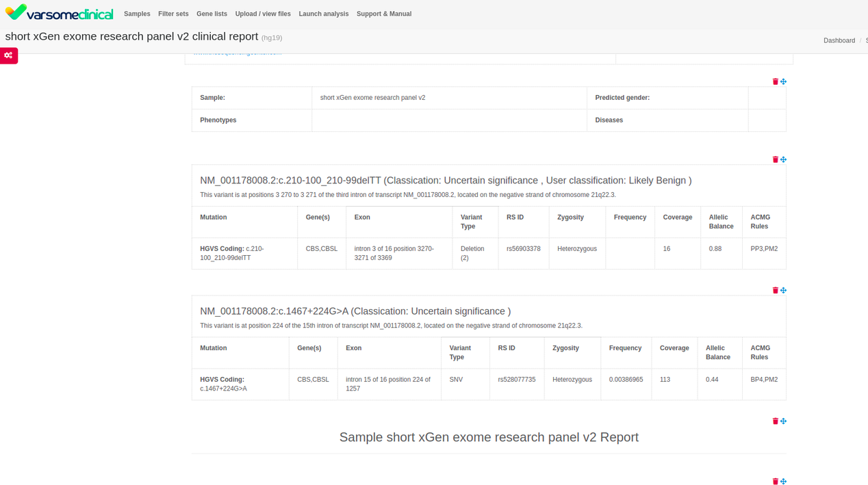
Task: Click move icon above c.1467+224G>A variant
Action: point(783,290)
